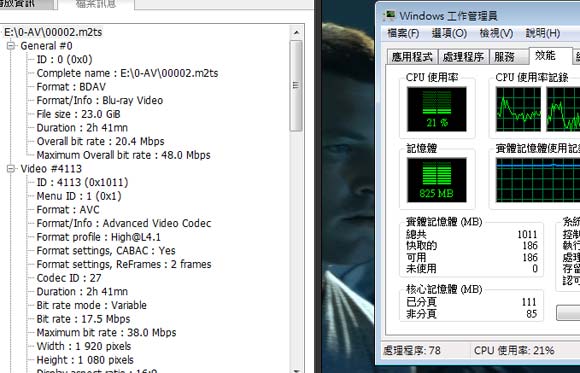Select the 'Format : AVC' row
Image resolution: width=580 pixels, height=373 pixels.
[x=68, y=210]
